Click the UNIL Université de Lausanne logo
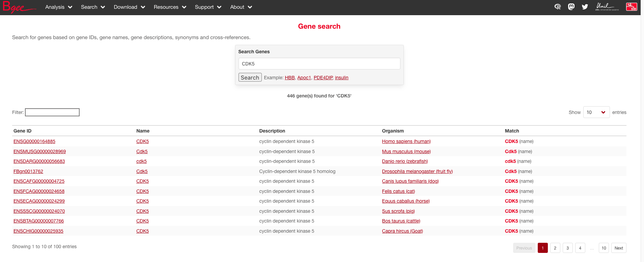This screenshot has height=262, width=644. [607, 7]
